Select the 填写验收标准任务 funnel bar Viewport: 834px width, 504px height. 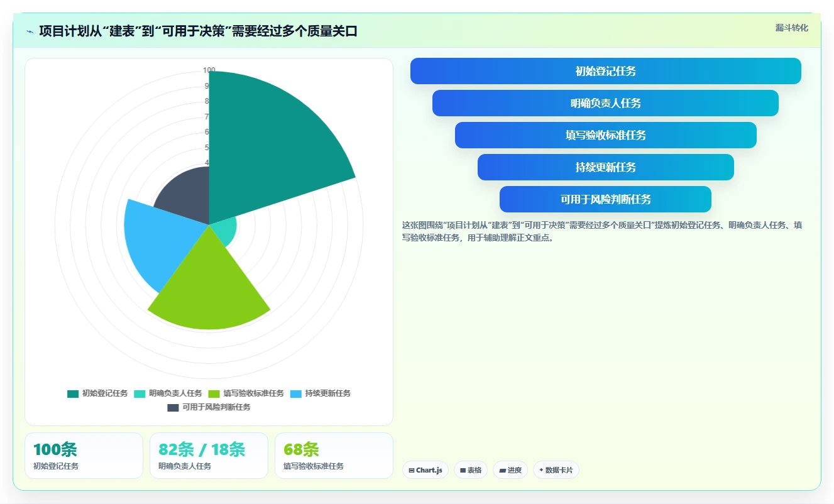pos(606,135)
